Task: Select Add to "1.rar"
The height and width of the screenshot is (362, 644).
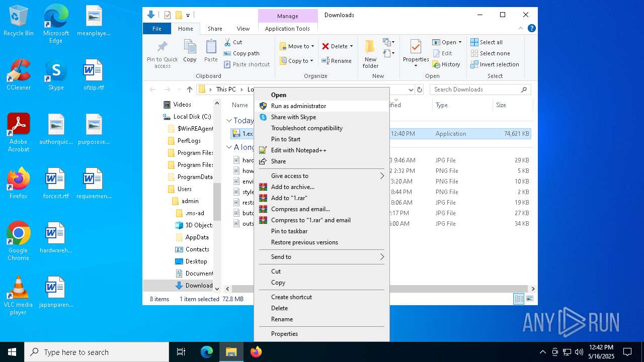Action: (x=321, y=198)
